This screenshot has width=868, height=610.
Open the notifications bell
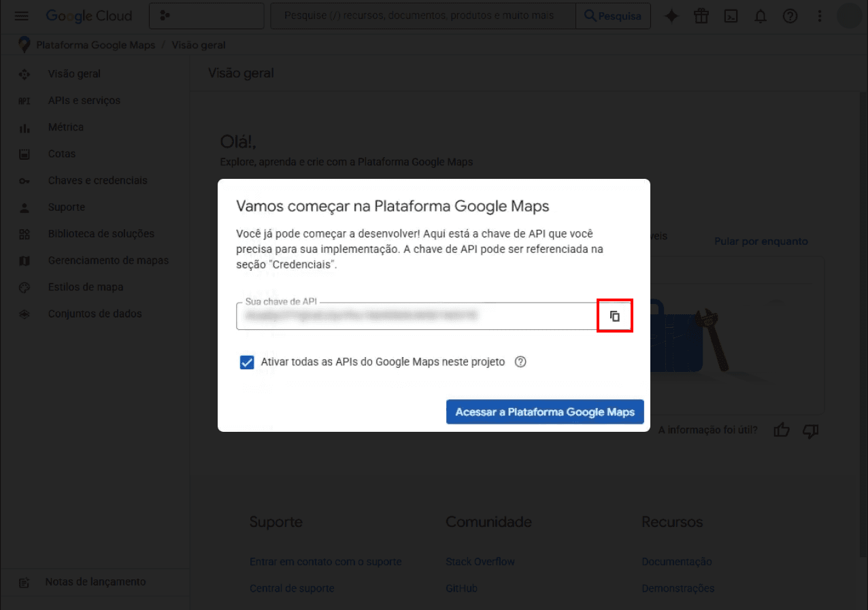coord(761,16)
